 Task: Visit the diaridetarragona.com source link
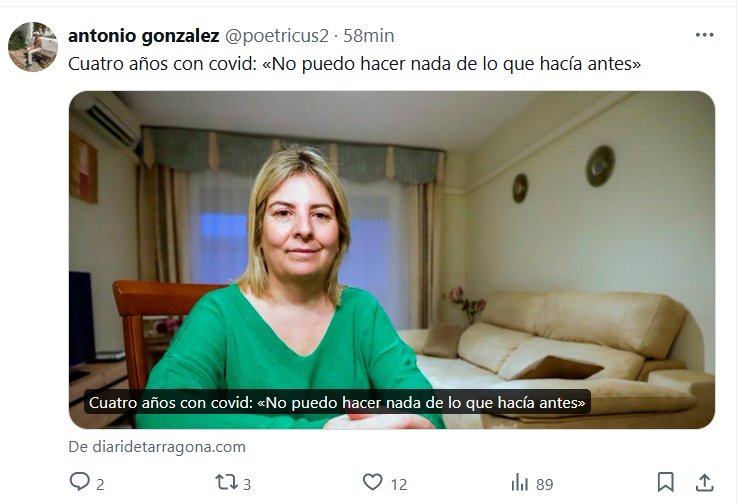pos(157,446)
